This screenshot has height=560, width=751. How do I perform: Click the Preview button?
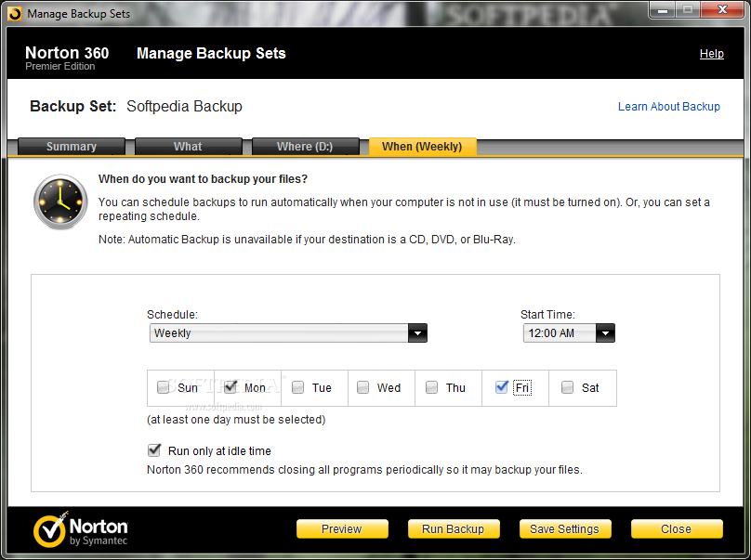[342, 529]
